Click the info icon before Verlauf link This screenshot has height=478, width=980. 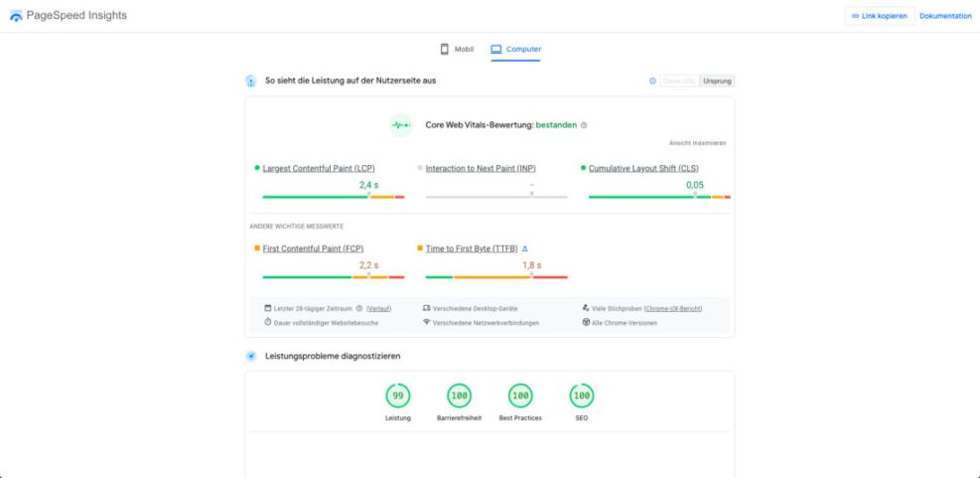click(359, 308)
